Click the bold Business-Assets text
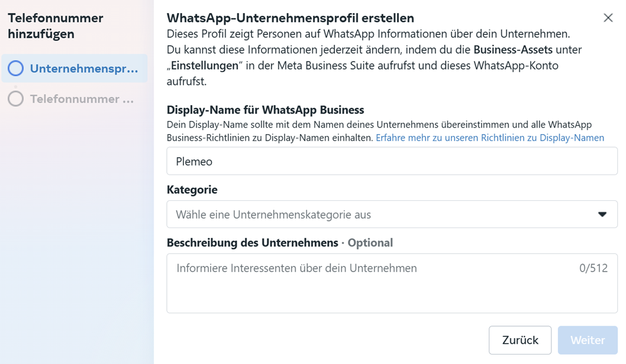 [512, 50]
